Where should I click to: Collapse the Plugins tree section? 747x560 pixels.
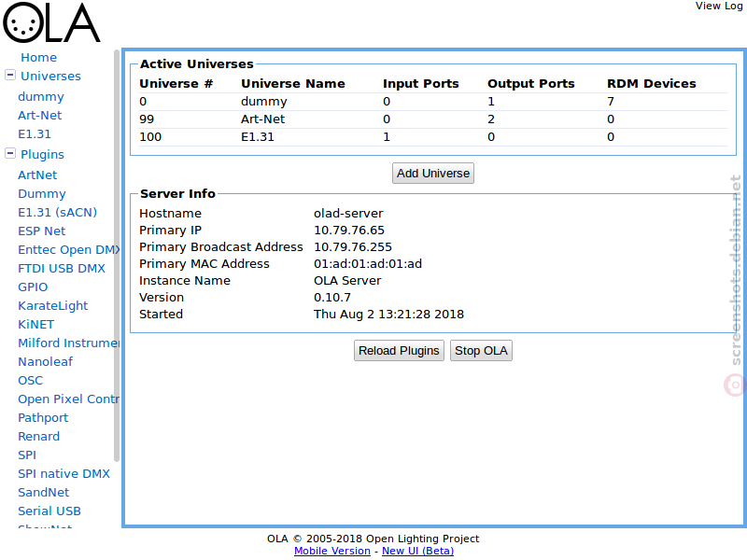pos(10,153)
